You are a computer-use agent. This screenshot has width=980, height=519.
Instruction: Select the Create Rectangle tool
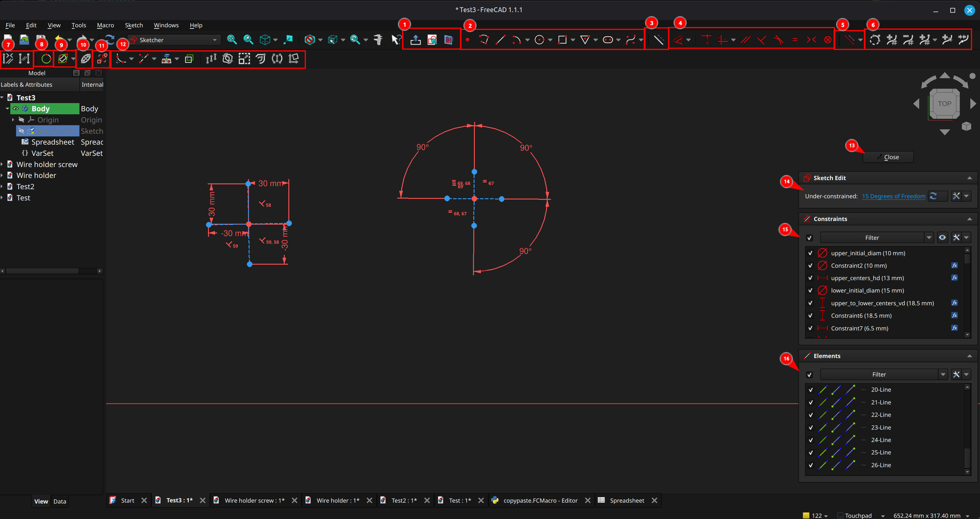pyautogui.click(x=562, y=39)
